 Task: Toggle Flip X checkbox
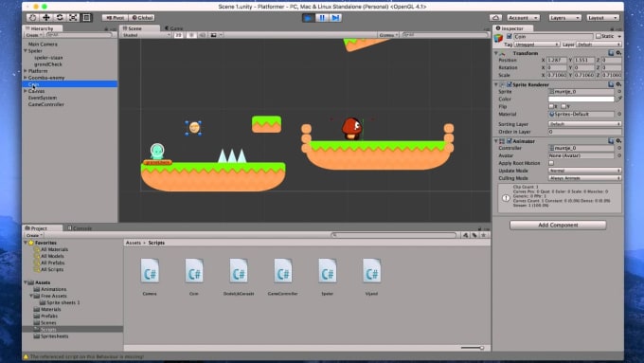point(551,106)
